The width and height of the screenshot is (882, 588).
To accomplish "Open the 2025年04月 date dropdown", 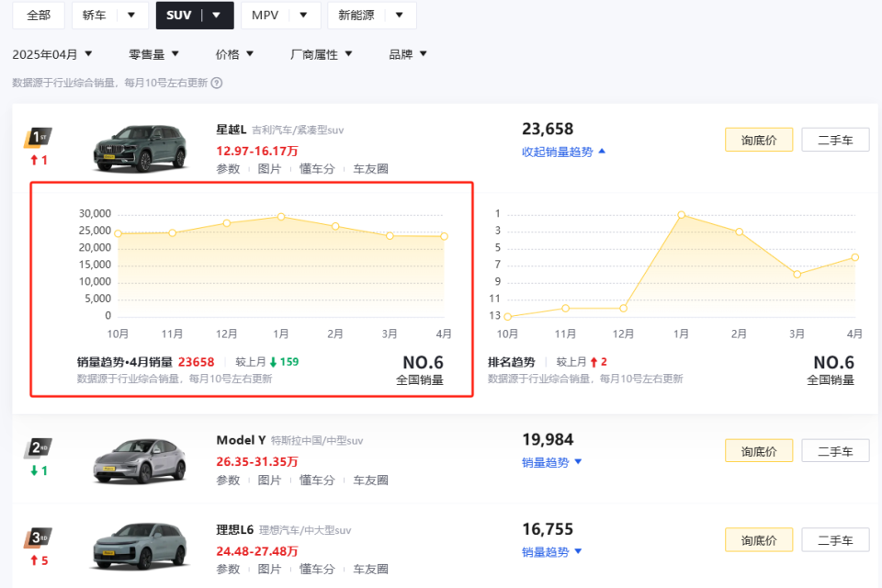I will [52, 54].
